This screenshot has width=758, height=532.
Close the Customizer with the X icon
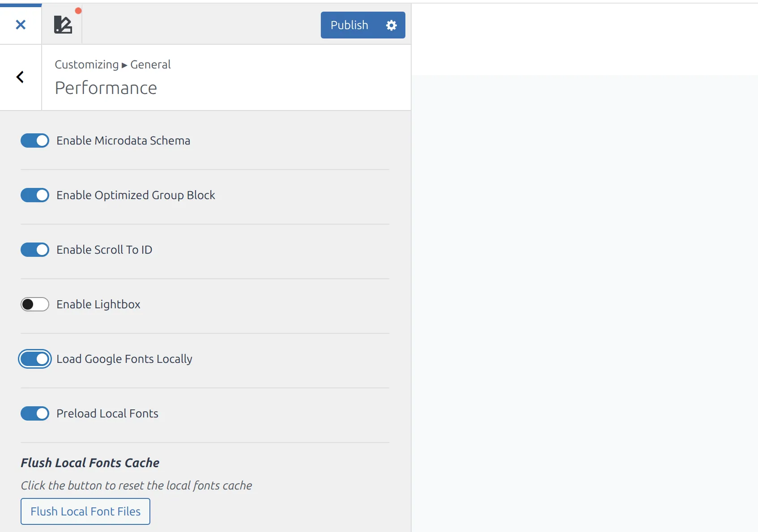pos(21,25)
